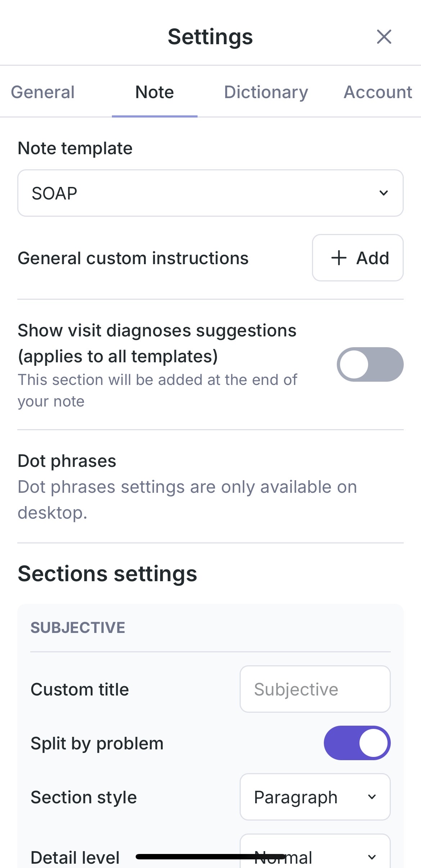The width and height of the screenshot is (421, 868).
Task: Turn off Split by problem
Action: coord(357,743)
